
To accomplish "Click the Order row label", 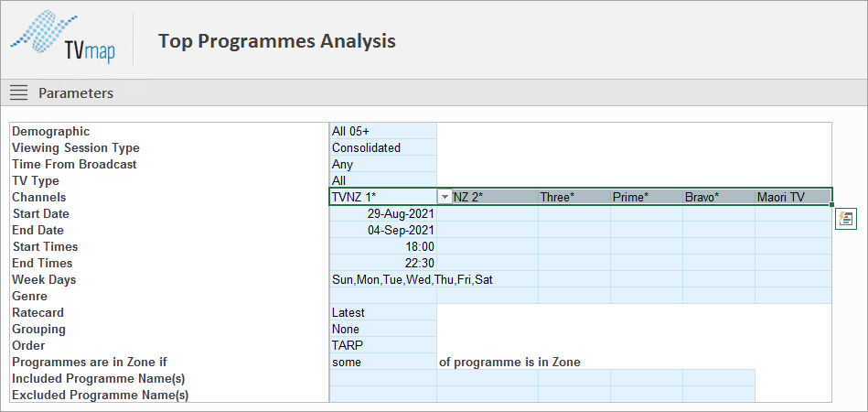I will [x=28, y=345].
